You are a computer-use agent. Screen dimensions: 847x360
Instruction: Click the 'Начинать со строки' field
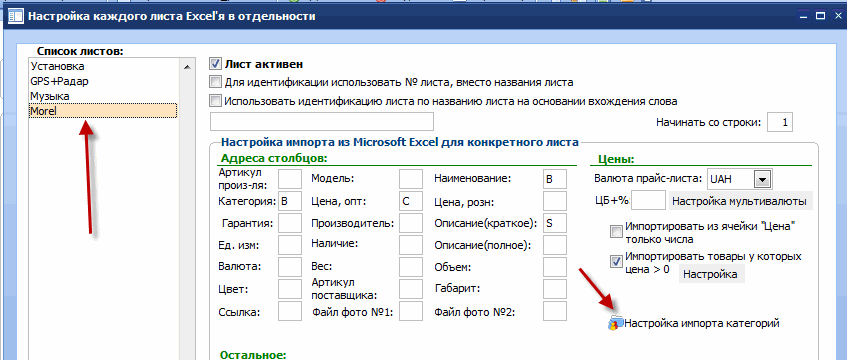[x=779, y=123]
